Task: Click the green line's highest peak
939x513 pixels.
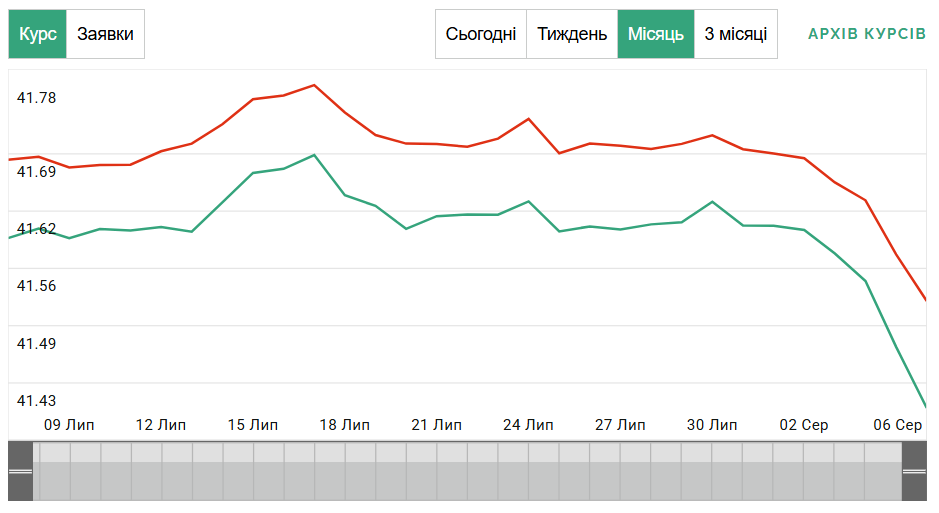Action: pos(314,155)
